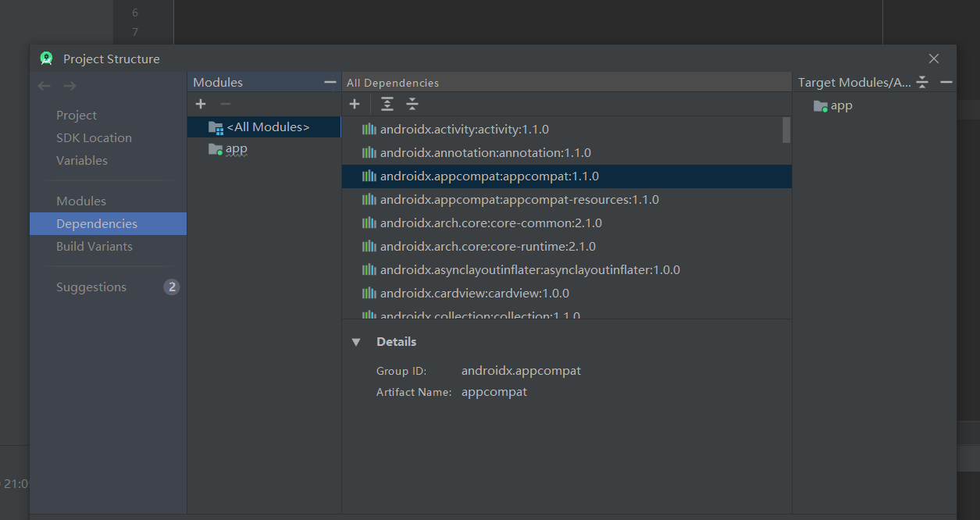Click the dependencies list scrollbar thumb
The height and width of the screenshot is (520, 980).
786,130
